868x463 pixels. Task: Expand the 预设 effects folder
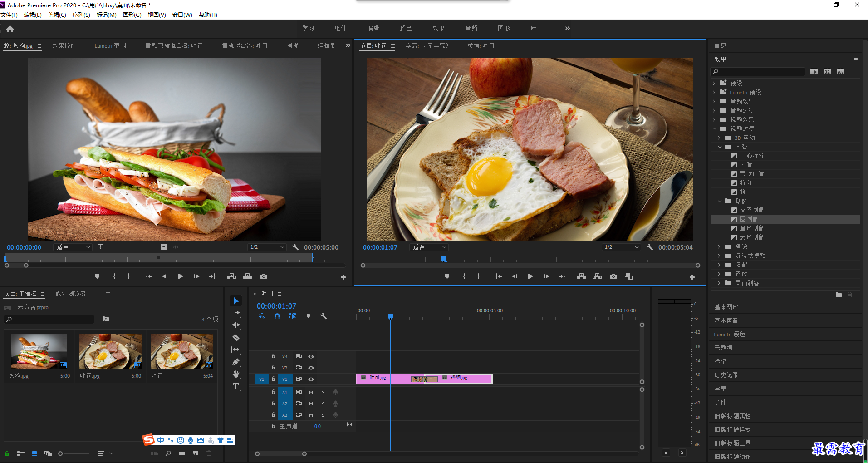click(714, 84)
